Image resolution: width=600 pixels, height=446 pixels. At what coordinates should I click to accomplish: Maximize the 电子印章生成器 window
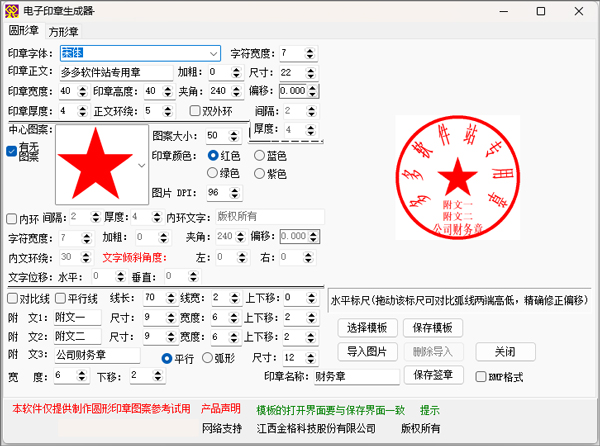pos(541,11)
